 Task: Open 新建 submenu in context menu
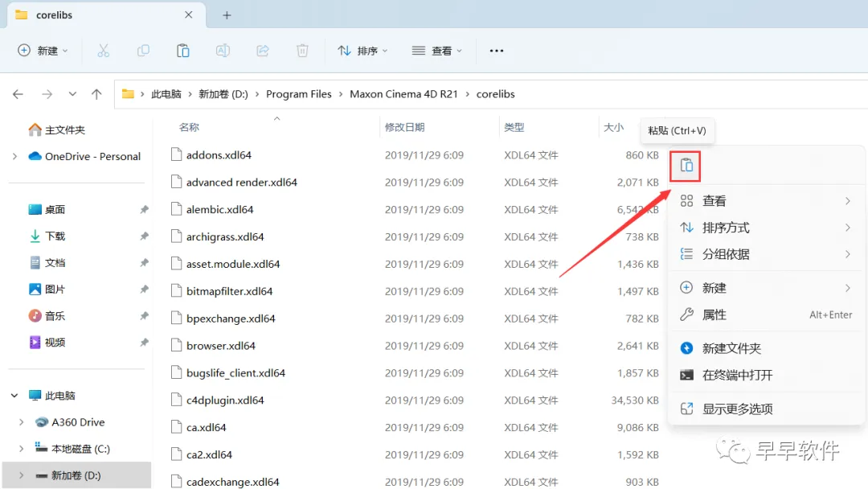[766, 288]
